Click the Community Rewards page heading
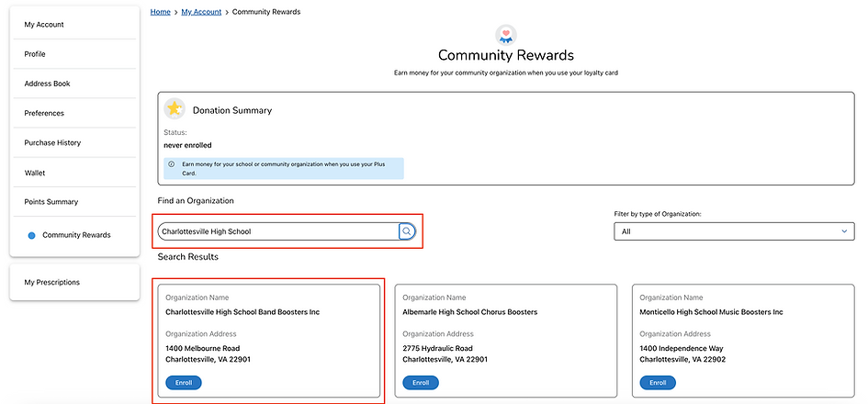The width and height of the screenshot is (868, 404). (506, 55)
